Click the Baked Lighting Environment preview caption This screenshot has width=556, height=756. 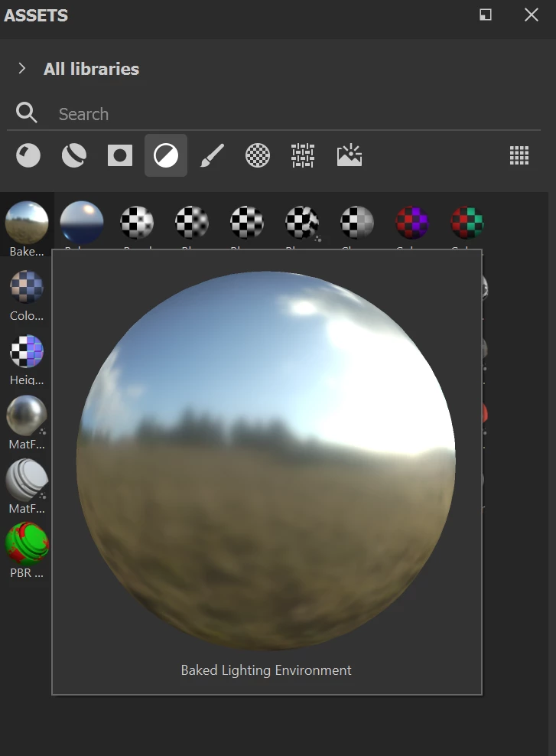pos(266,670)
